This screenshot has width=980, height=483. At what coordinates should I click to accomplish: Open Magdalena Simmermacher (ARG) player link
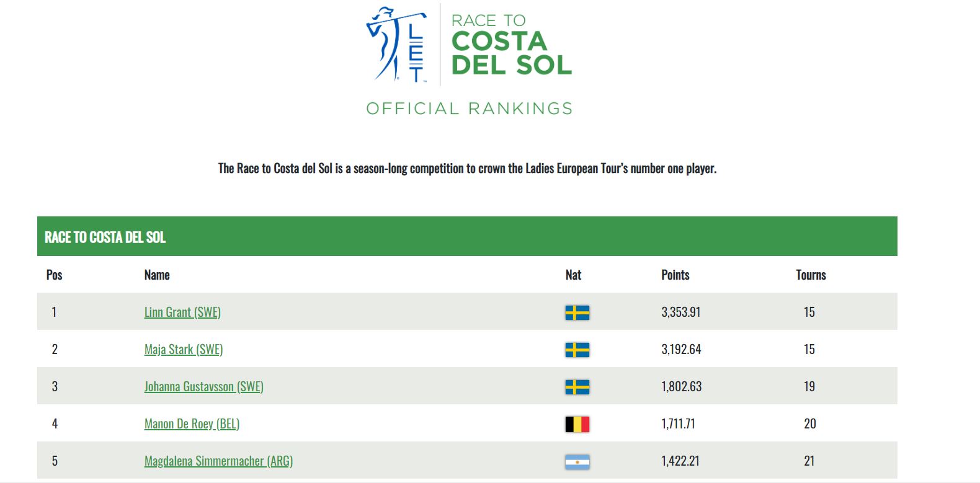pyautogui.click(x=218, y=461)
